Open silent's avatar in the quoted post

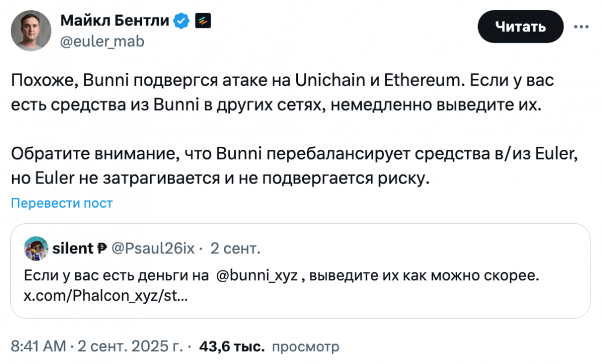(36, 248)
